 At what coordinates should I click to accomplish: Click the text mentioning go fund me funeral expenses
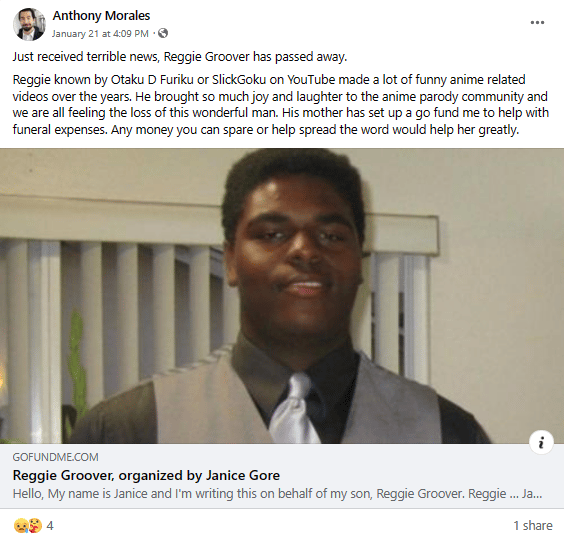(281, 121)
